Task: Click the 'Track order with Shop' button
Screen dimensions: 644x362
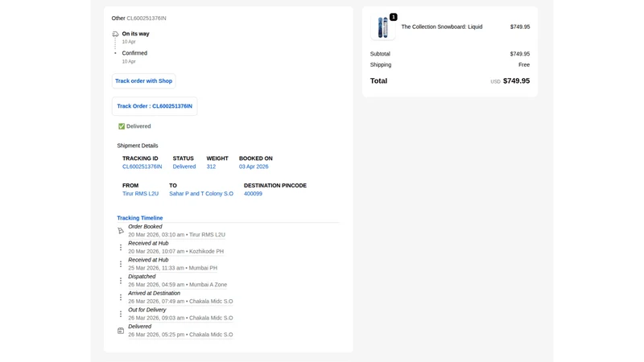Action: tap(144, 81)
